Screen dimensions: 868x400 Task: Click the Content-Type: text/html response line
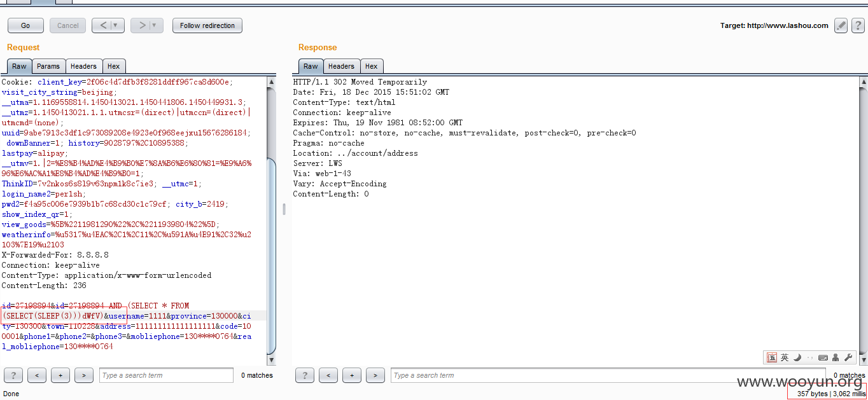tap(344, 102)
